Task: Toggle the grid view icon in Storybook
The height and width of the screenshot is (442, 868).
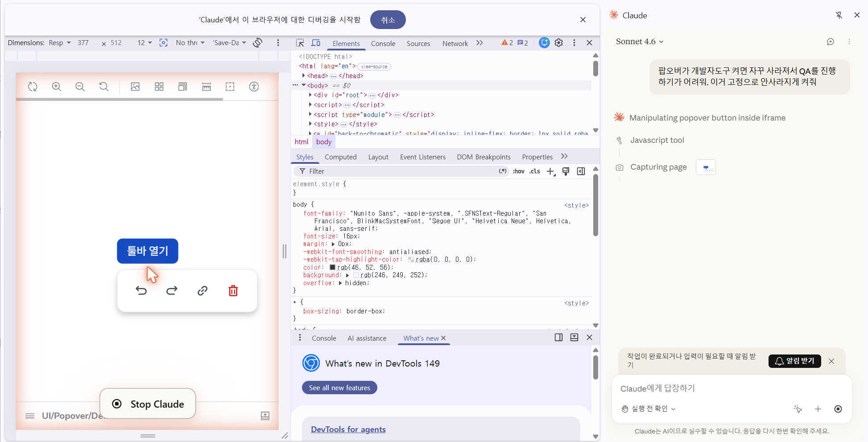Action: tap(159, 87)
